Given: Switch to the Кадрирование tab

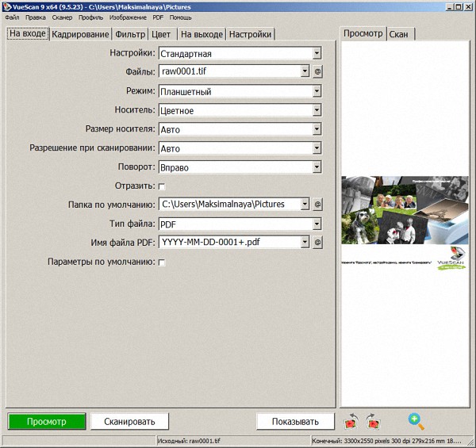Looking at the screenshot, I should 80,34.
